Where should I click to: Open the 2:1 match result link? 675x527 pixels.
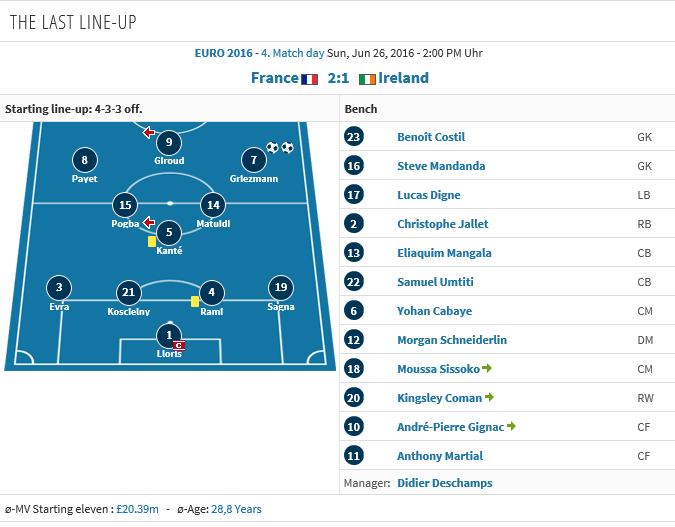[338, 78]
